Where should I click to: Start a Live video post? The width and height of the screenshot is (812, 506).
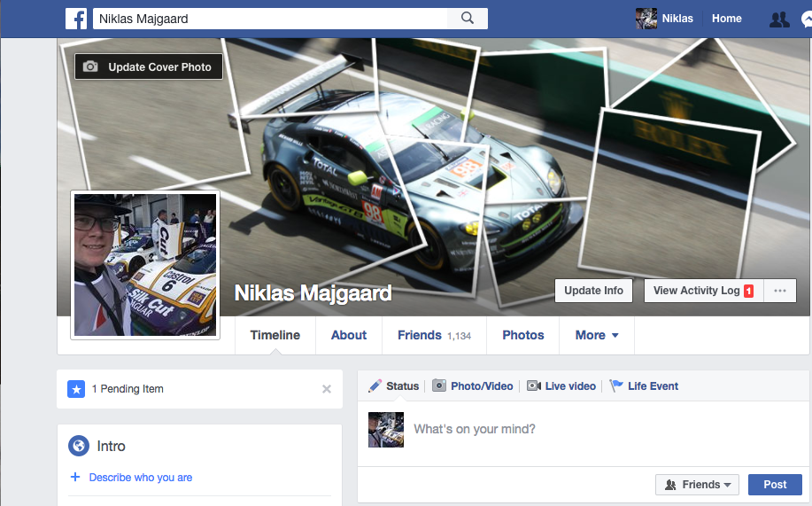[560, 386]
